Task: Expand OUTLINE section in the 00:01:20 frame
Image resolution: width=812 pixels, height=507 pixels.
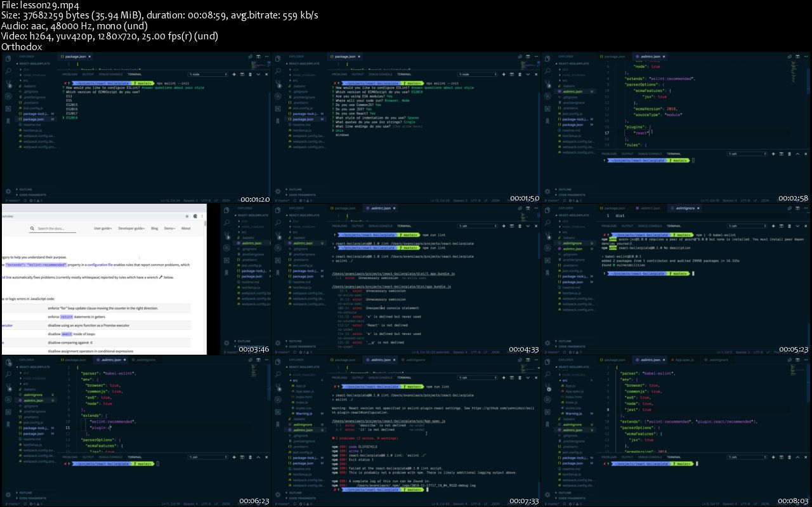Action: 25,189
